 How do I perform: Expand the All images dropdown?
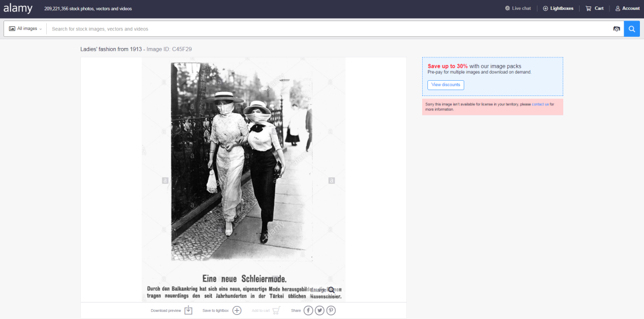pos(25,29)
